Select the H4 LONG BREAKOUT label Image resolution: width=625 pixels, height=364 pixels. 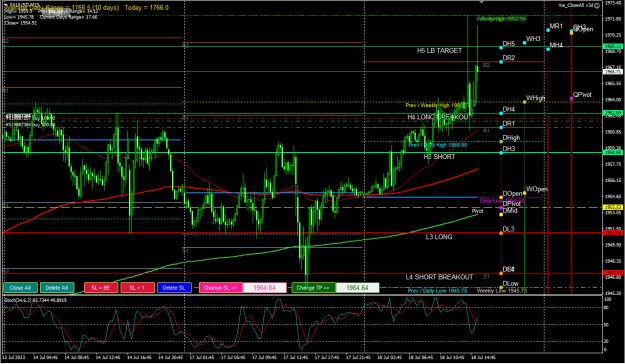coord(438,117)
